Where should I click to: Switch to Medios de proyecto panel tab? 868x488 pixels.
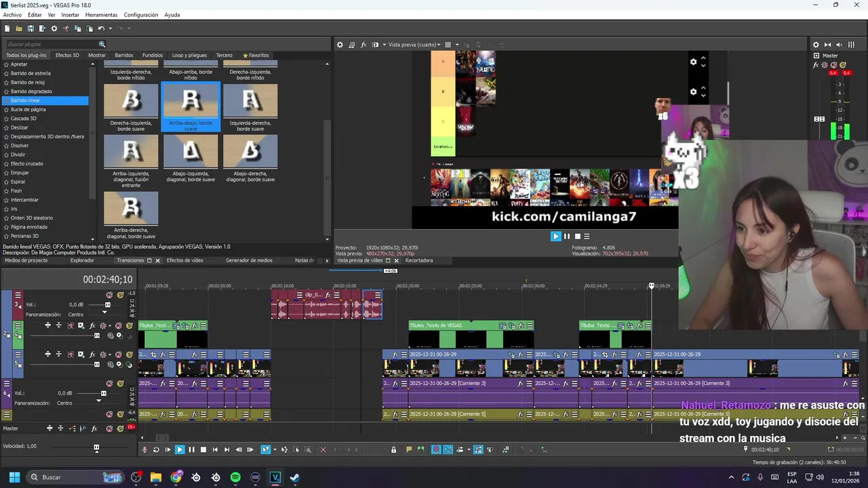pyautogui.click(x=26, y=260)
